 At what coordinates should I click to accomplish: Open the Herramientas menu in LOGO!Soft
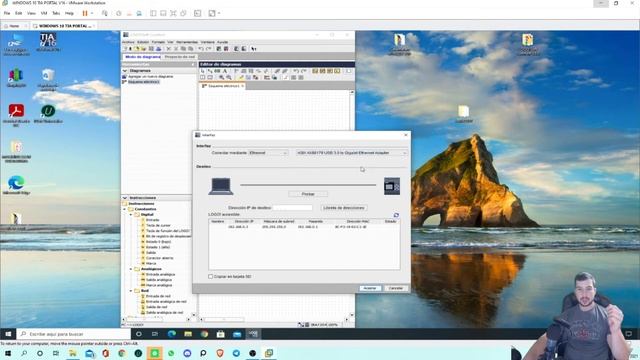click(x=187, y=42)
